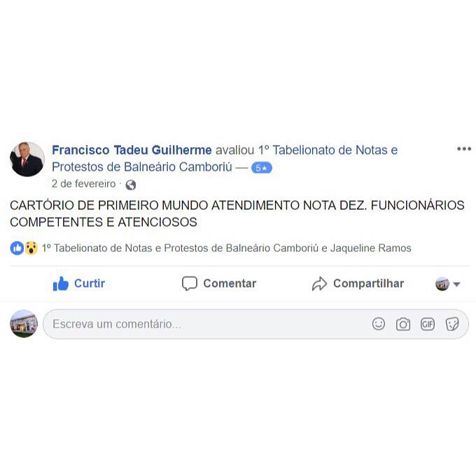Open the three-dot post options menu

[464, 148]
